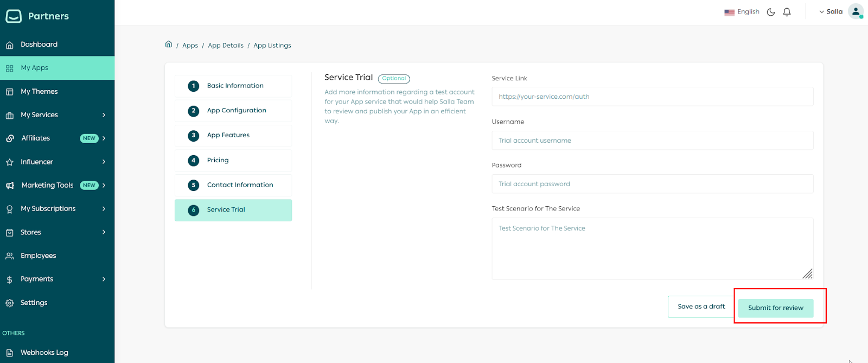Click the user avatar icon
This screenshot has width=868, height=363.
[x=856, y=11]
